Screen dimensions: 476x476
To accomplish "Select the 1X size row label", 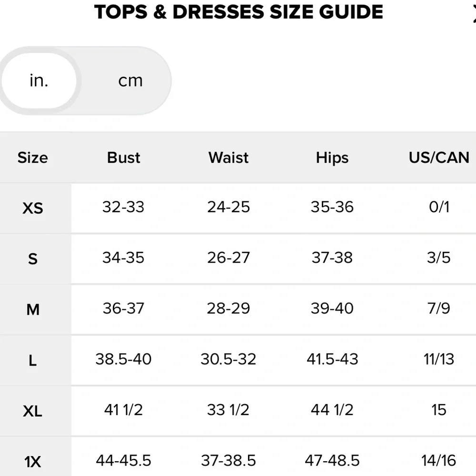I will coord(33,461).
